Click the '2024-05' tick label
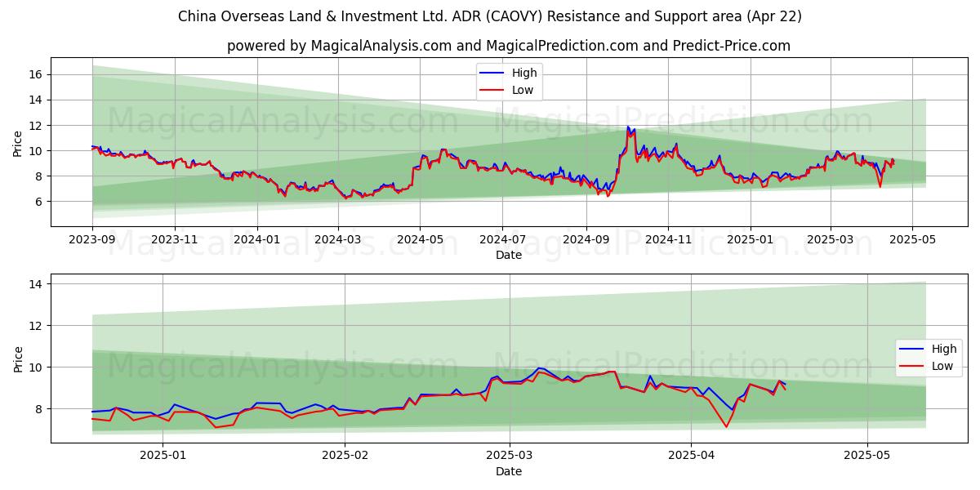Viewport: 980px width, 490px height. point(420,239)
